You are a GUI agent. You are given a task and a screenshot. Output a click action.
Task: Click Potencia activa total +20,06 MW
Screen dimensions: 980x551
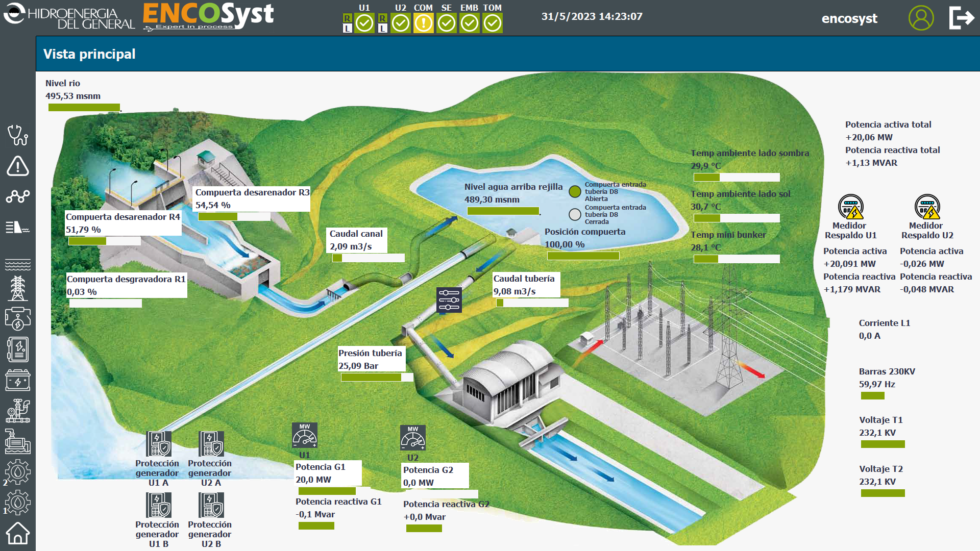click(x=869, y=137)
